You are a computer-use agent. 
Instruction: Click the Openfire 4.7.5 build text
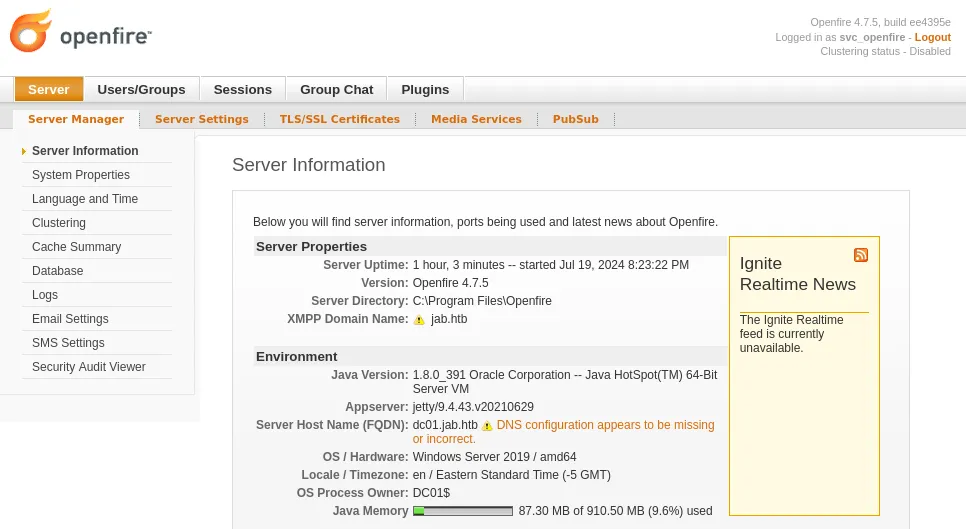click(x=880, y=22)
